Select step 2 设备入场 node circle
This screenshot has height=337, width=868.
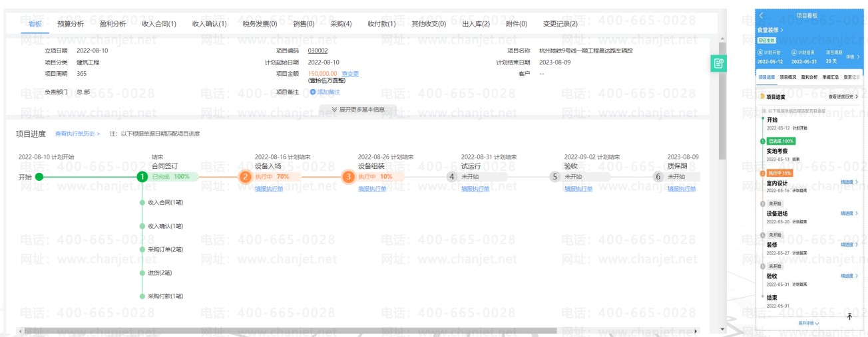coord(245,177)
